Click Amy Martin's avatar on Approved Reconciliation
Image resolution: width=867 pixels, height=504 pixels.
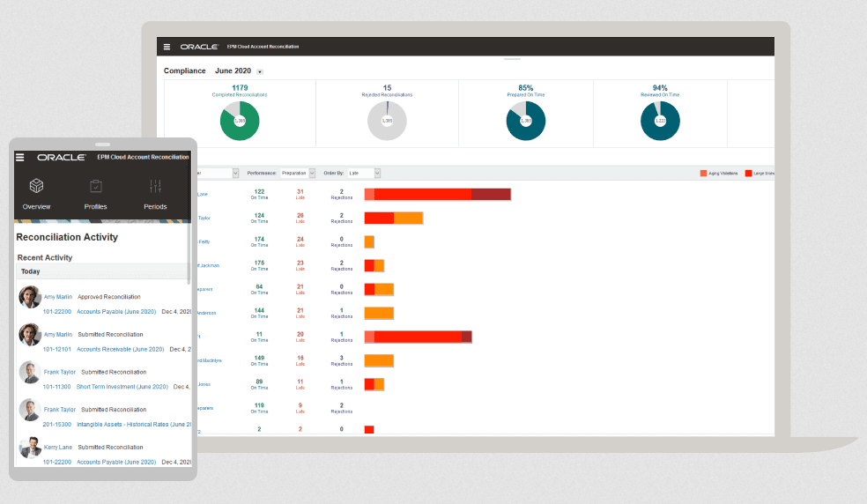click(30, 297)
